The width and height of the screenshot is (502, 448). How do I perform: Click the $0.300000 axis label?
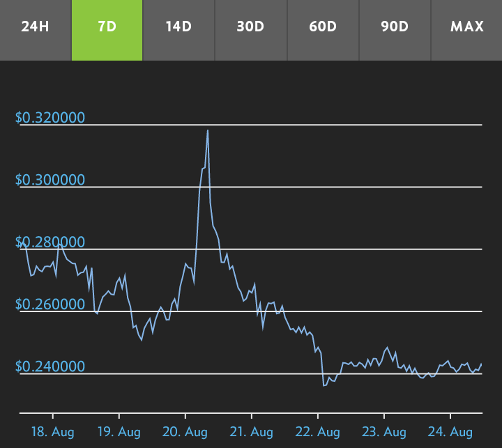(x=50, y=180)
